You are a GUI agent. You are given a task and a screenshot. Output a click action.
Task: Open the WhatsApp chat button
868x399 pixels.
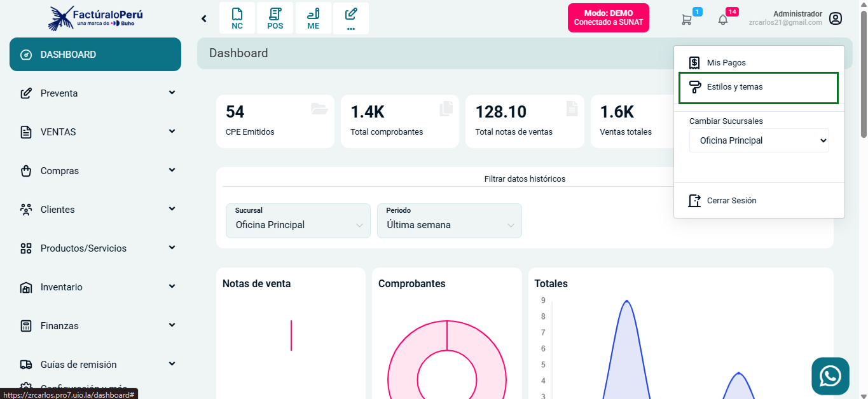tap(830, 376)
